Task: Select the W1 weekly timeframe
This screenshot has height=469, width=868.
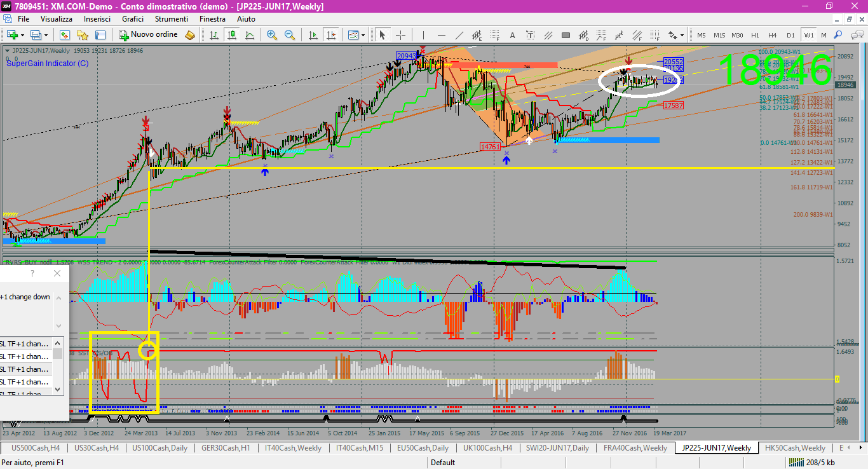Action: pyautogui.click(x=808, y=35)
